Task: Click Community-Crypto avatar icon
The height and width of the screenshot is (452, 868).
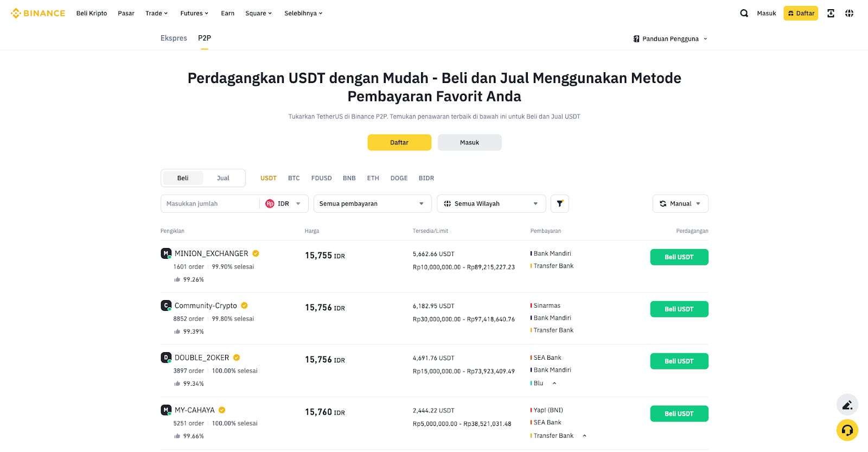Action: click(166, 305)
